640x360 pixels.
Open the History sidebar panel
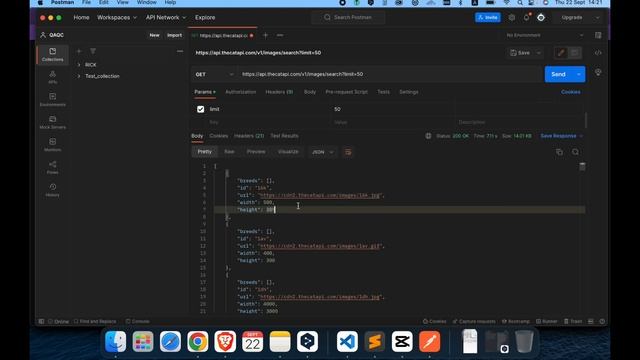pyautogui.click(x=53, y=190)
